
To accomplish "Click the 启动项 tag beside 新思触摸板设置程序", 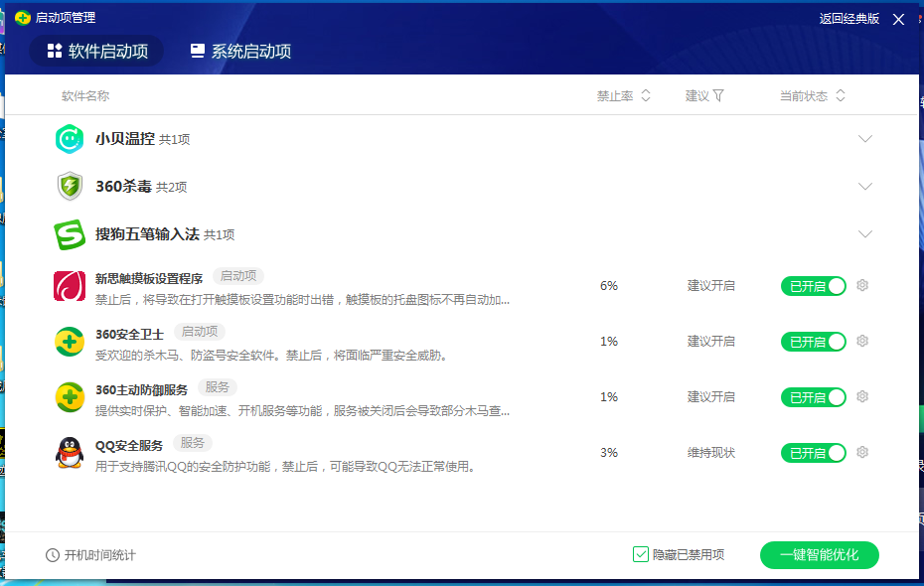I will [238, 276].
